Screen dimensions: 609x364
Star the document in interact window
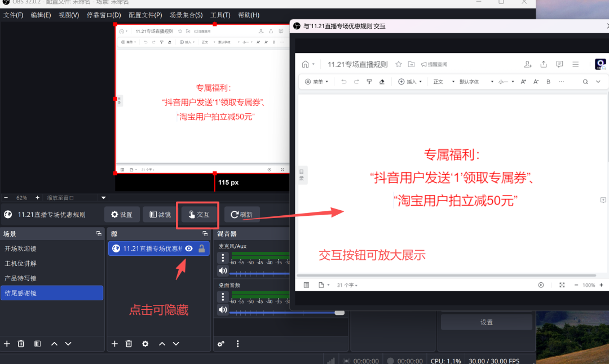tap(398, 64)
